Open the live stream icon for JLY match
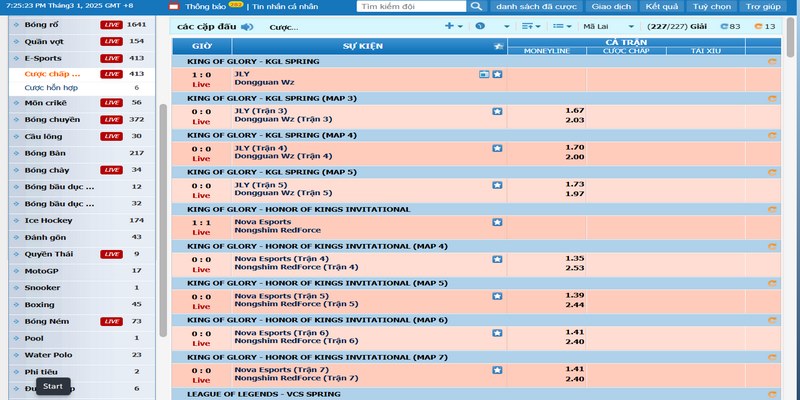800x400 pixels. coord(484,74)
